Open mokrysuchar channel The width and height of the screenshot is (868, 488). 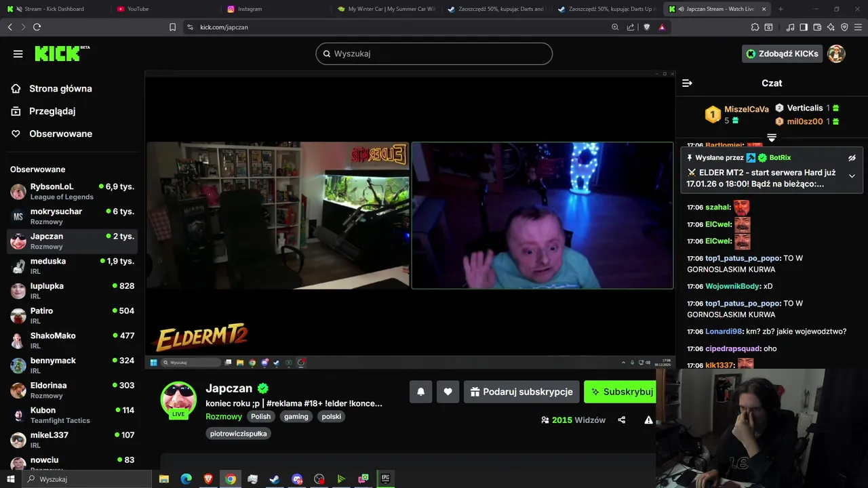pos(72,216)
